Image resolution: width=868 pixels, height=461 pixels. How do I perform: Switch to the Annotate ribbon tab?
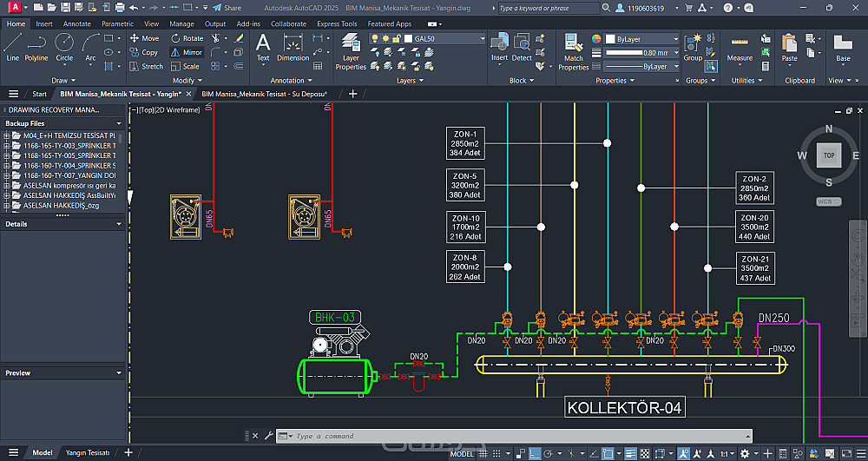click(76, 24)
